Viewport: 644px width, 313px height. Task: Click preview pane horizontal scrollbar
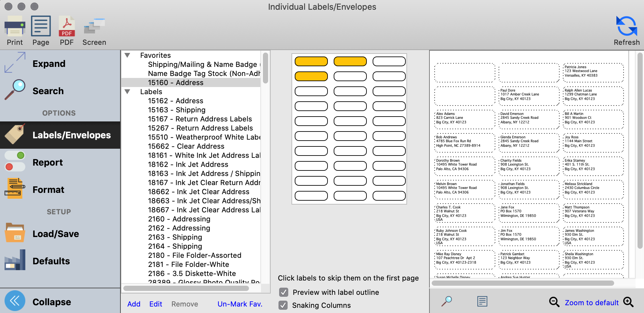(x=523, y=283)
